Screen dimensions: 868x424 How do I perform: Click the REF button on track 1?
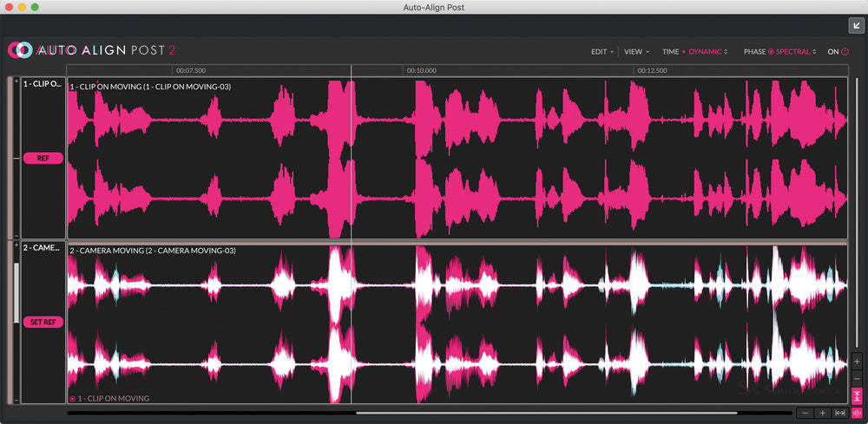point(43,158)
